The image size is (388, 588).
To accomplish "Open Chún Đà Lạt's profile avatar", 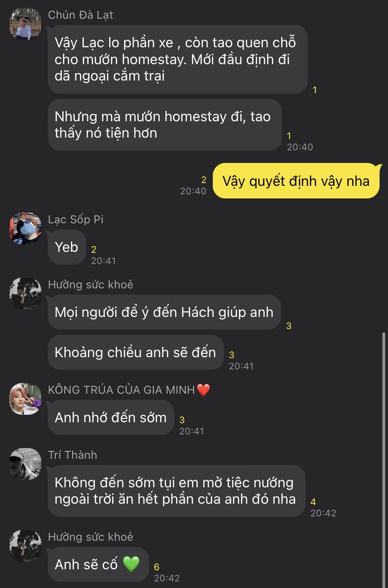I will click(25, 24).
